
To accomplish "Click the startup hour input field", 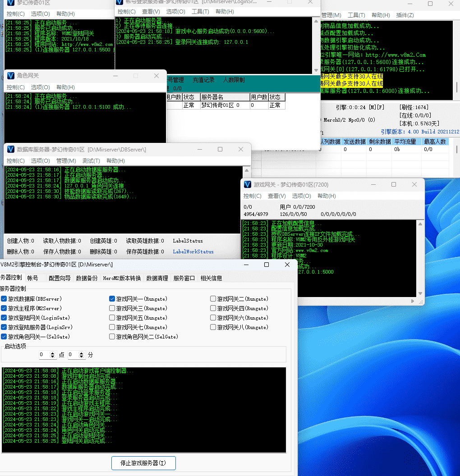I will (44, 355).
